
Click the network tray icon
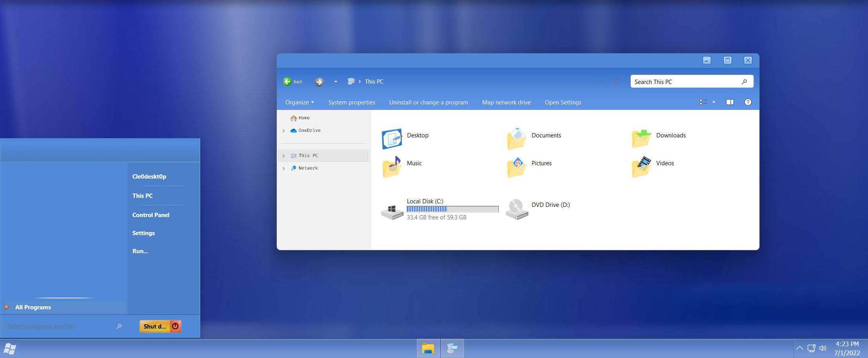pos(811,348)
